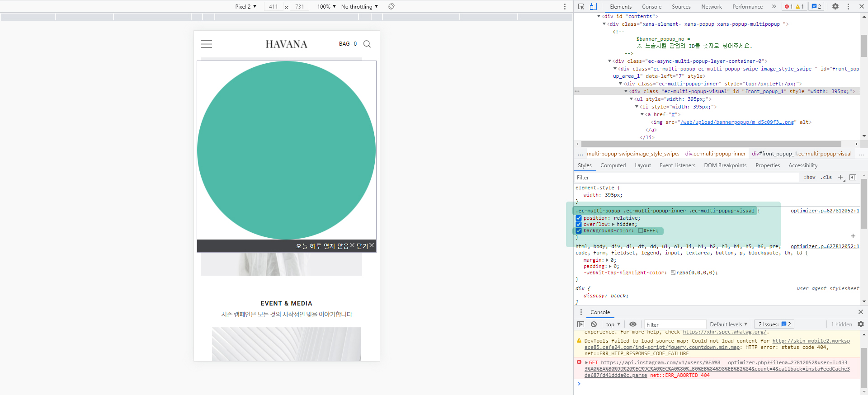Image resolution: width=868 pixels, height=395 pixels.
Task: Switch to the Sources tab
Action: tap(681, 6)
